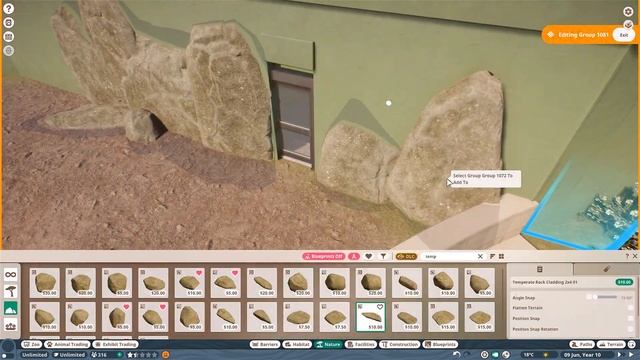The width and height of the screenshot is (640, 360).
Task: Open the Terrain tool
Action: [x=611, y=344]
